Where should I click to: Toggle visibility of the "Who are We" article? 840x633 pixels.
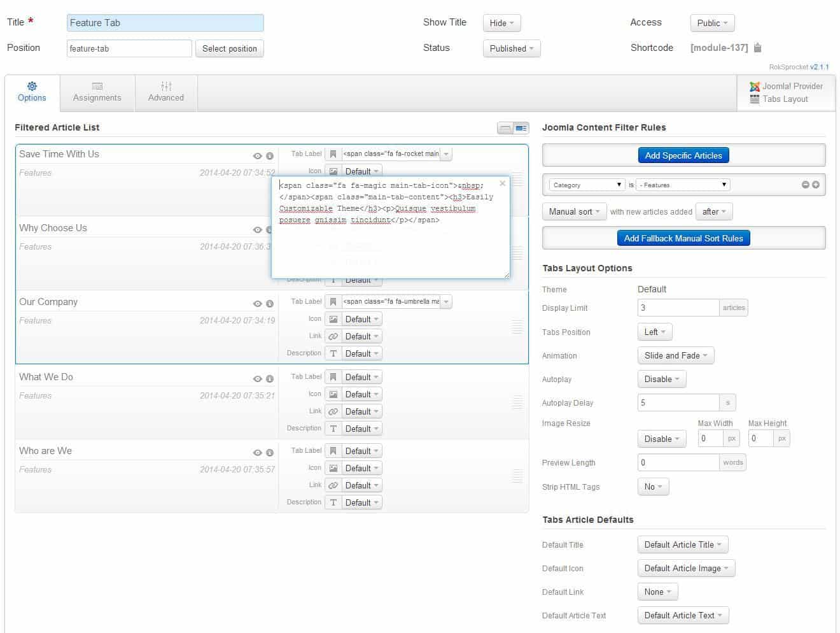click(257, 452)
